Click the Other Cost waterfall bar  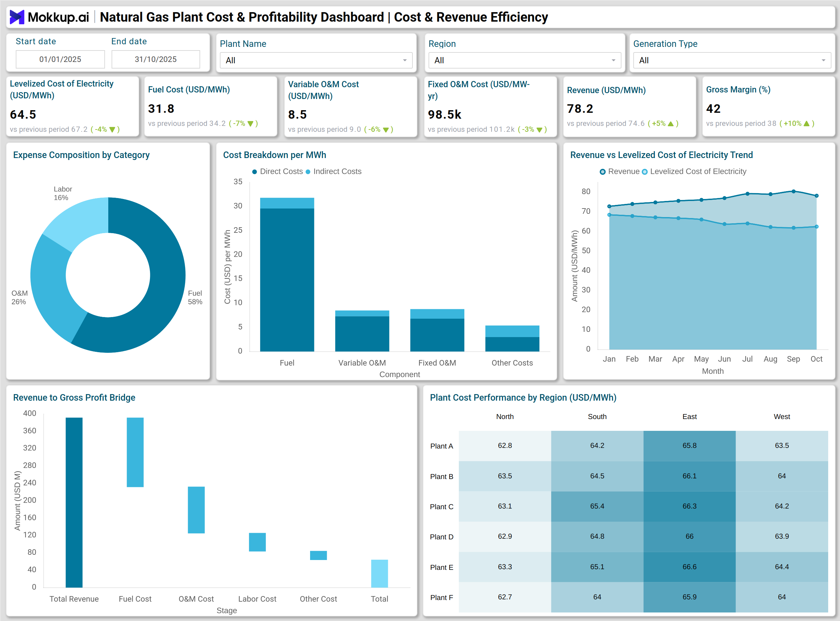(x=318, y=556)
